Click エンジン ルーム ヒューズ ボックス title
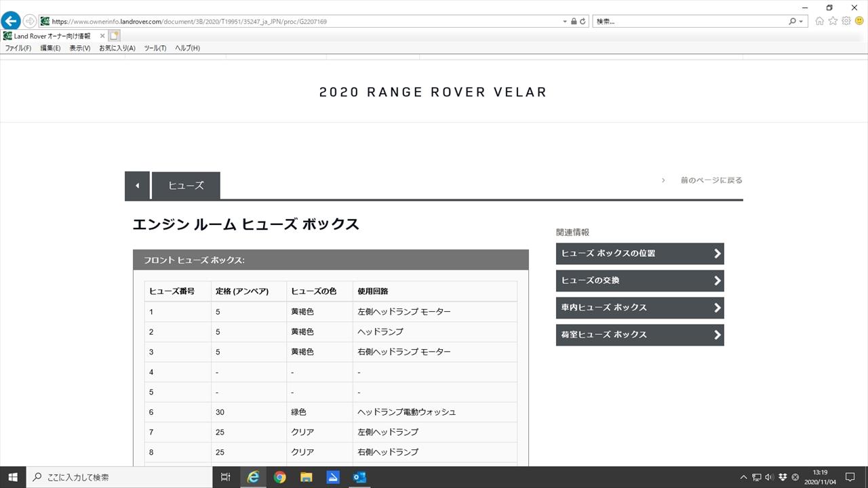Viewport: 868px width, 488px height. [x=246, y=224]
